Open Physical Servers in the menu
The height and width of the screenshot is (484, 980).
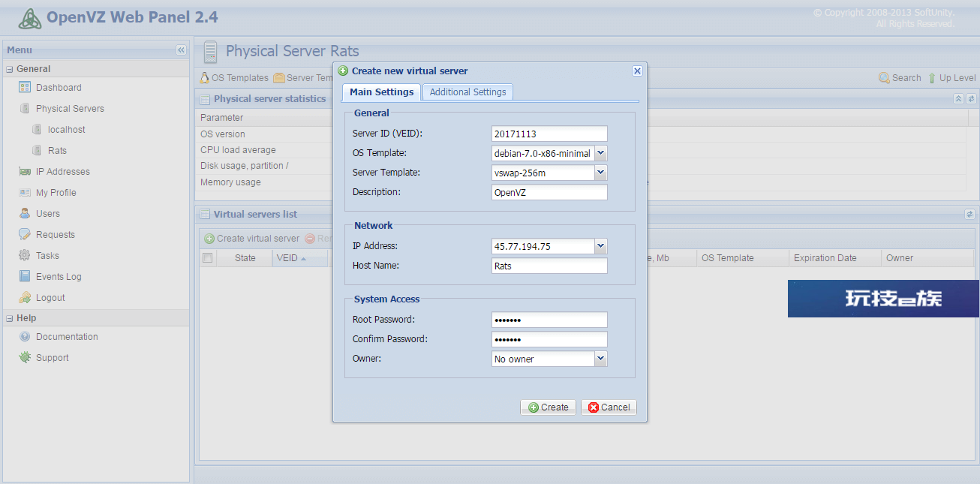pyautogui.click(x=70, y=109)
